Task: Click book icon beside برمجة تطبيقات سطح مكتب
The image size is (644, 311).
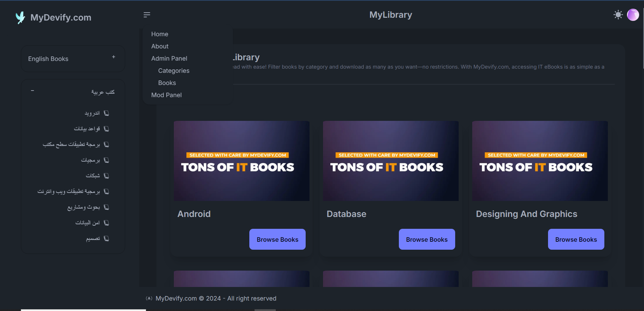Action: [106, 145]
